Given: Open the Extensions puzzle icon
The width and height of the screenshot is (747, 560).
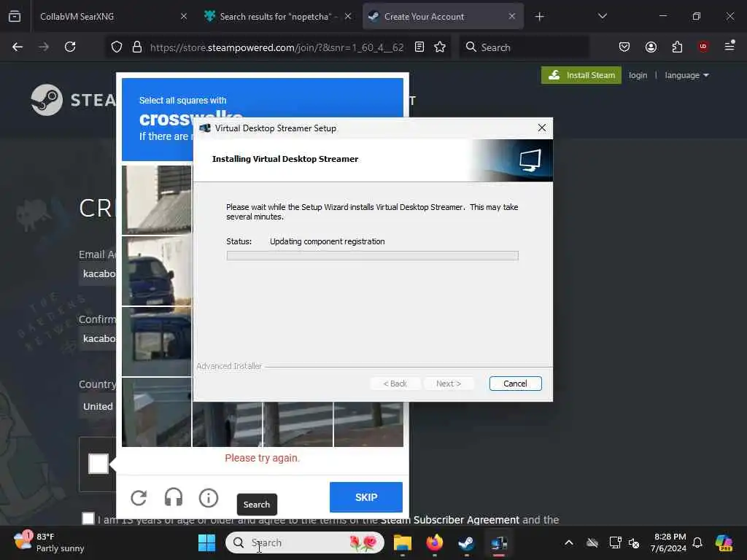Looking at the screenshot, I should coord(677,47).
